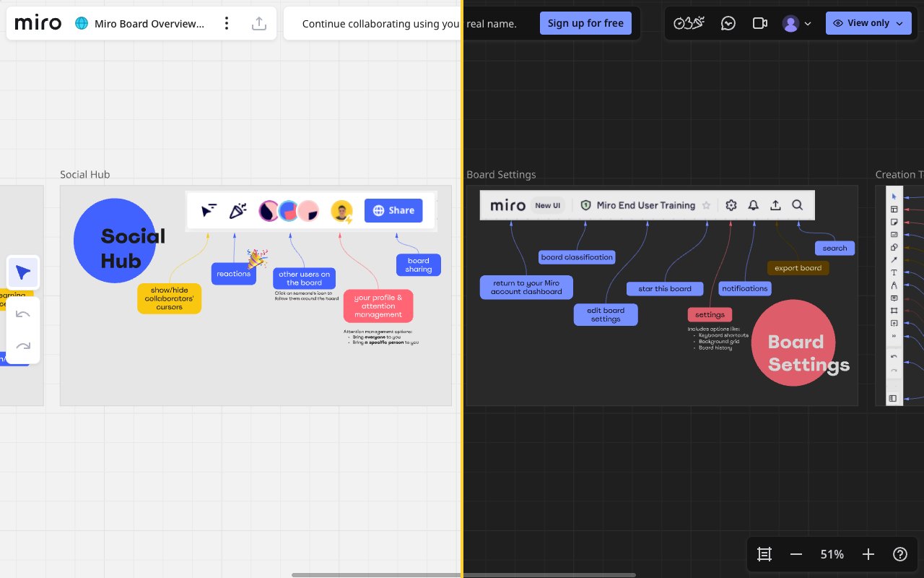Screen dimensions: 924x578
Task: Click the gear settings icon in Board Settings frame
Action: click(731, 205)
